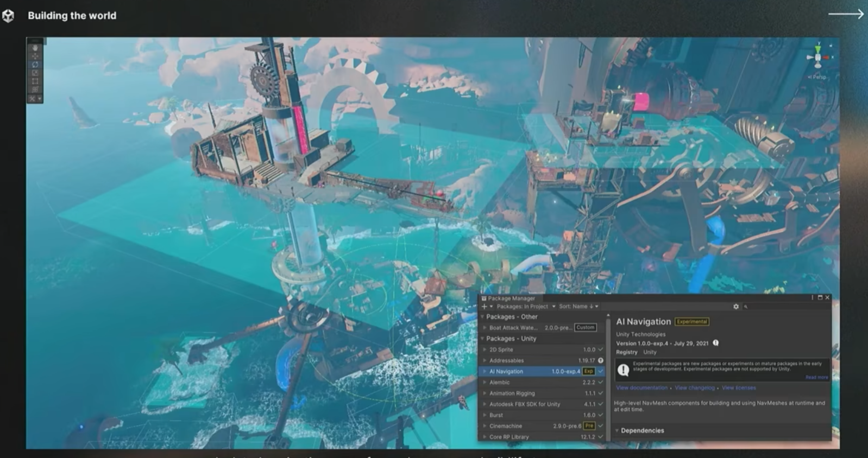Select the Rect transform tool

pyautogui.click(x=35, y=81)
